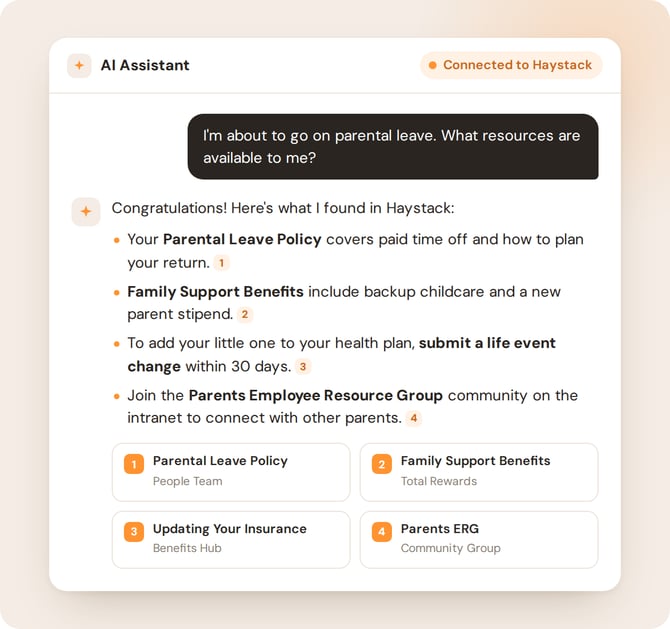Open the Parental Leave Policy source card
The image size is (670, 629).
coord(231,472)
